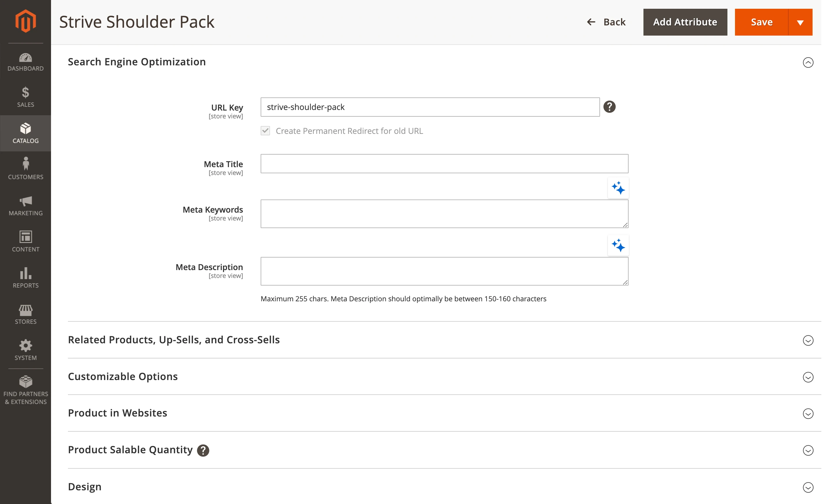
Task: Click AI sparkle icon above Meta Description
Action: [x=618, y=245]
